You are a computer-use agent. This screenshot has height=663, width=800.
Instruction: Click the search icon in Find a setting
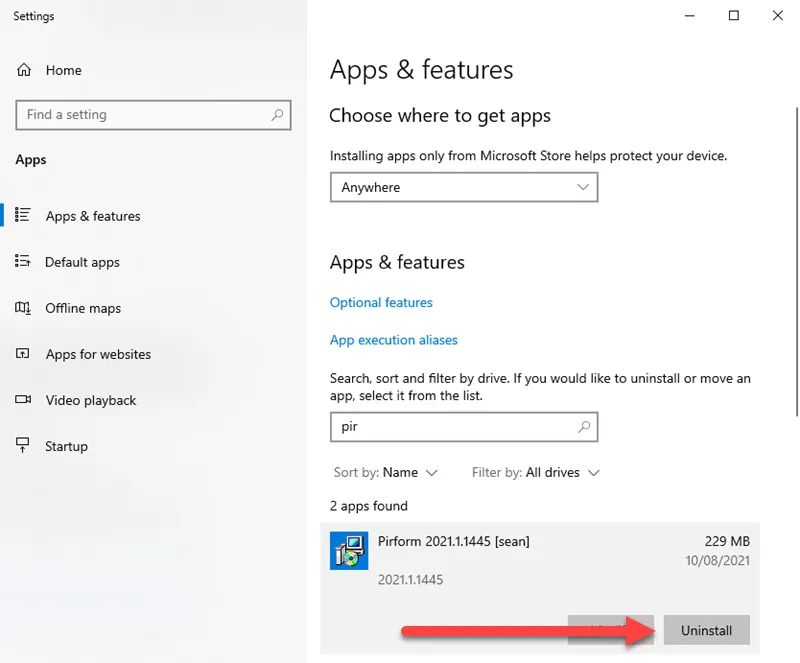(x=277, y=115)
